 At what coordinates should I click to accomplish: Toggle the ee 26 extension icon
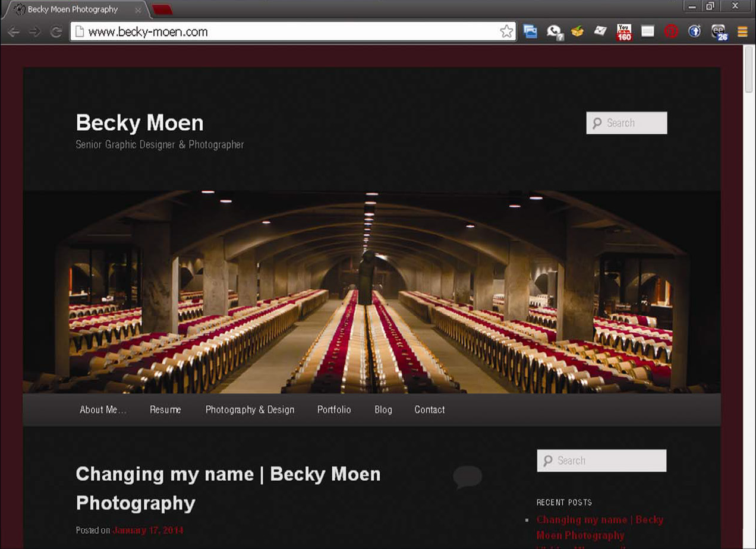point(717,31)
